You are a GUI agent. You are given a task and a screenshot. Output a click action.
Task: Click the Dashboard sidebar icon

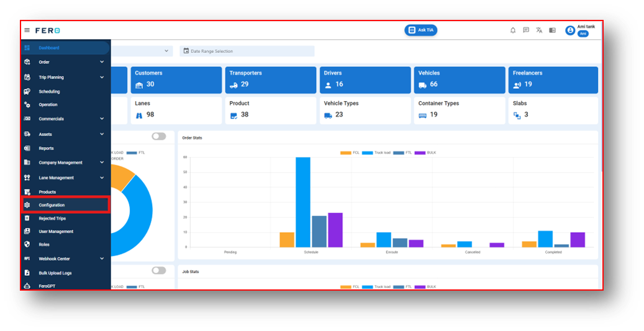tap(27, 48)
